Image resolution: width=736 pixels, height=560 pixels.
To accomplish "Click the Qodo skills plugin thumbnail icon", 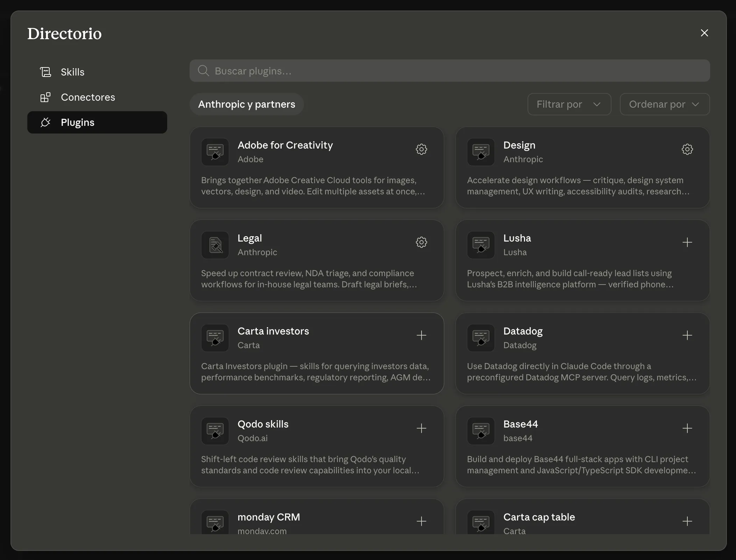I will point(215,431).
